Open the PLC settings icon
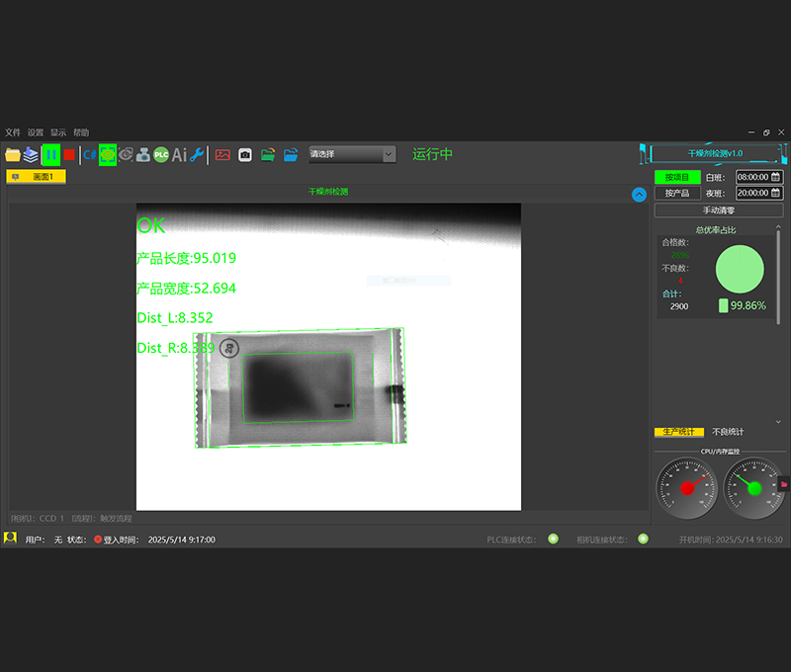The image size is (791, 672). 161,154
